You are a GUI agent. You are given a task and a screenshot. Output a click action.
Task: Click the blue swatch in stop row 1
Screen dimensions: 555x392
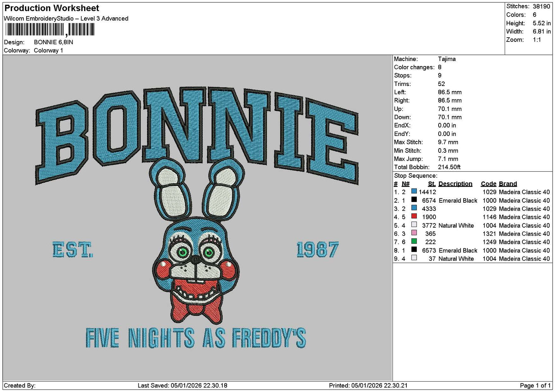(414, 191)
